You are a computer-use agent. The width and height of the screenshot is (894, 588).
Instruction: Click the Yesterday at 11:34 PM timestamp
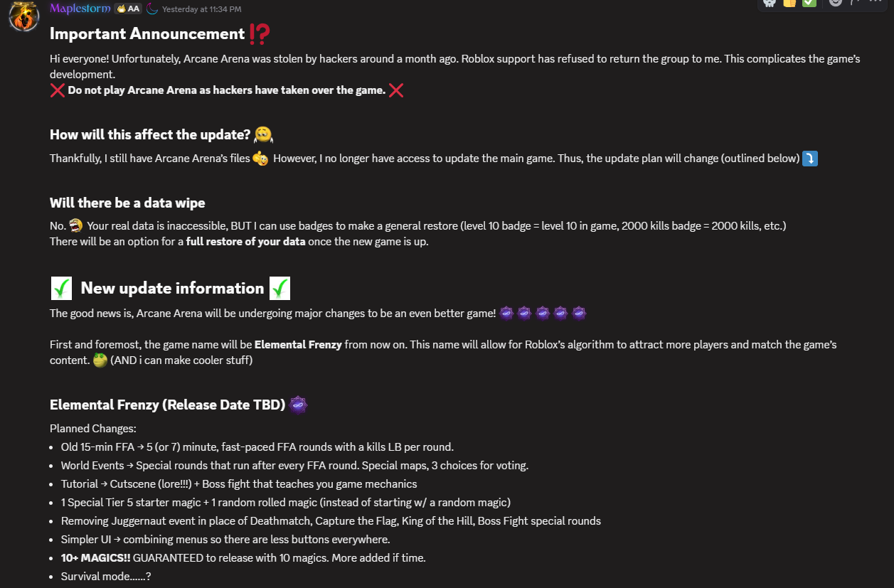coord(201,9)
